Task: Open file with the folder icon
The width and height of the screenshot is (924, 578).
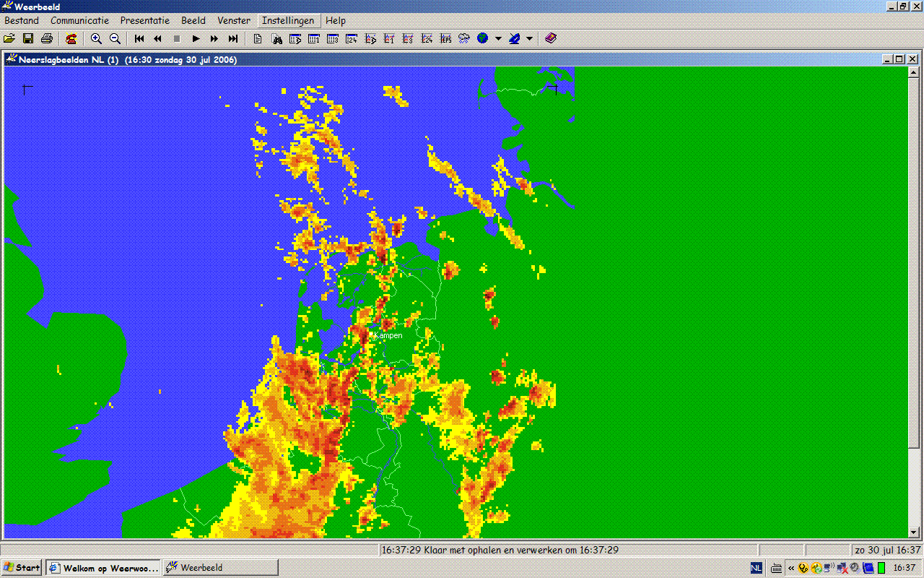Action: (x=10, y=38)
